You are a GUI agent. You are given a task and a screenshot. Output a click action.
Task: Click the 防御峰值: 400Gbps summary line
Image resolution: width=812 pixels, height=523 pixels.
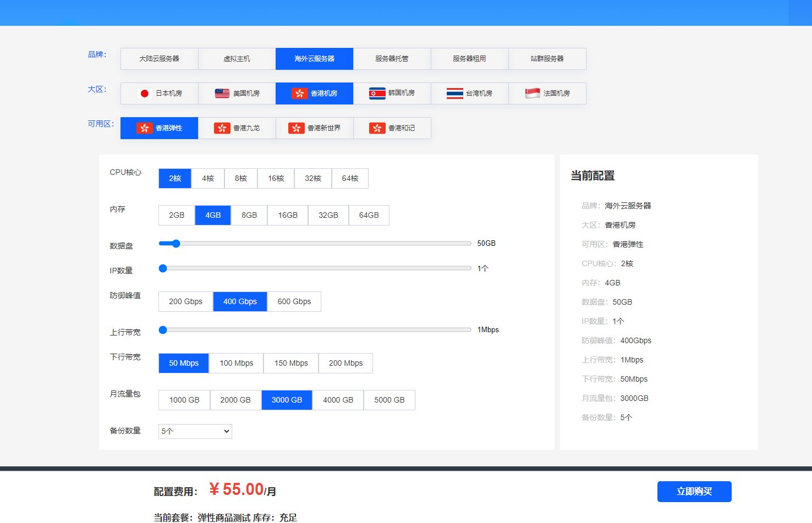617,341
